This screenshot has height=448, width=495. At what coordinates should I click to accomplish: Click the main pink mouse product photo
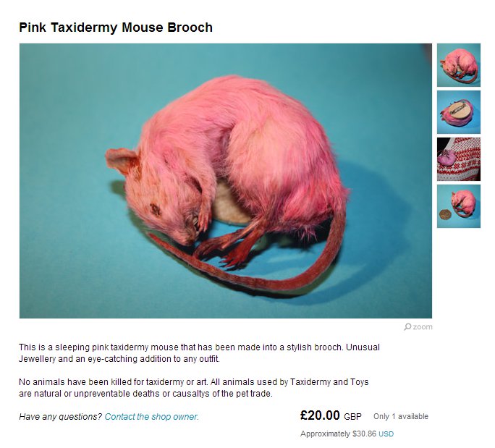coord(225,181)
